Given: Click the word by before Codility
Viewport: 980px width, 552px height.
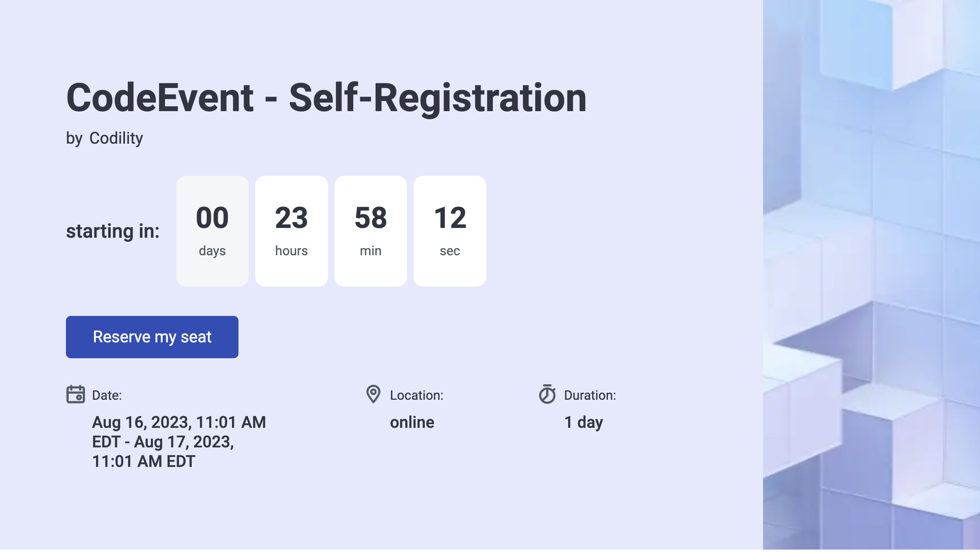Looking at the screenshot, I should click(74, 138).
